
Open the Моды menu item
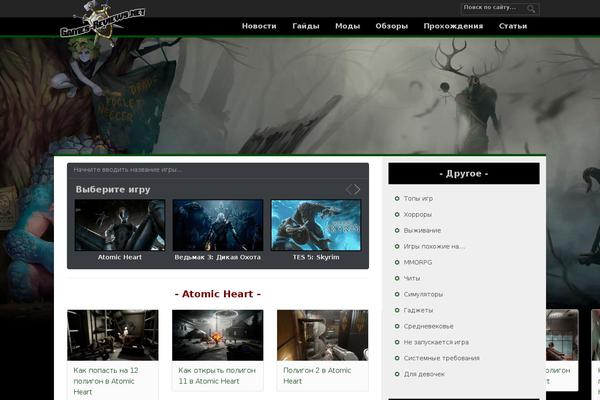coord(347,26)
